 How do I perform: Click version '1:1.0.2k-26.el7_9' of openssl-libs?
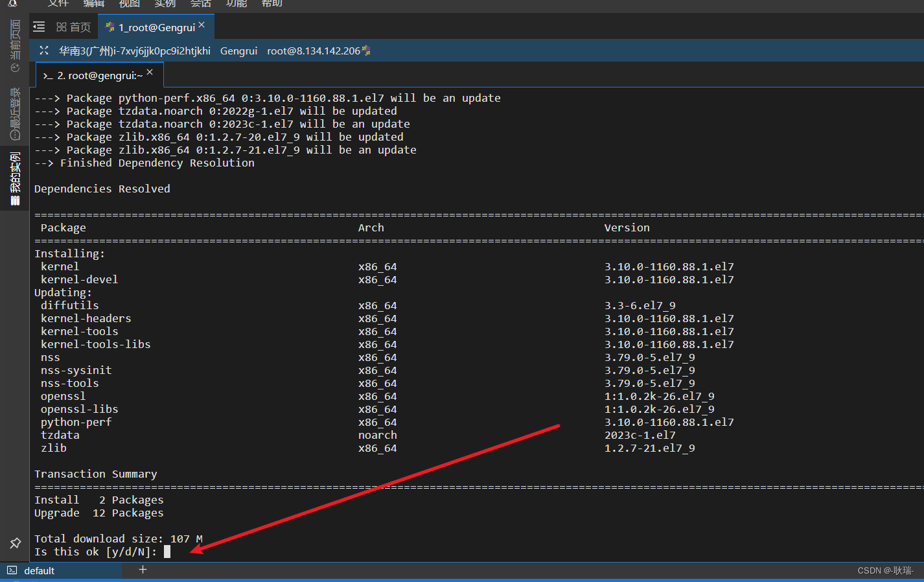tap(660, 409)
